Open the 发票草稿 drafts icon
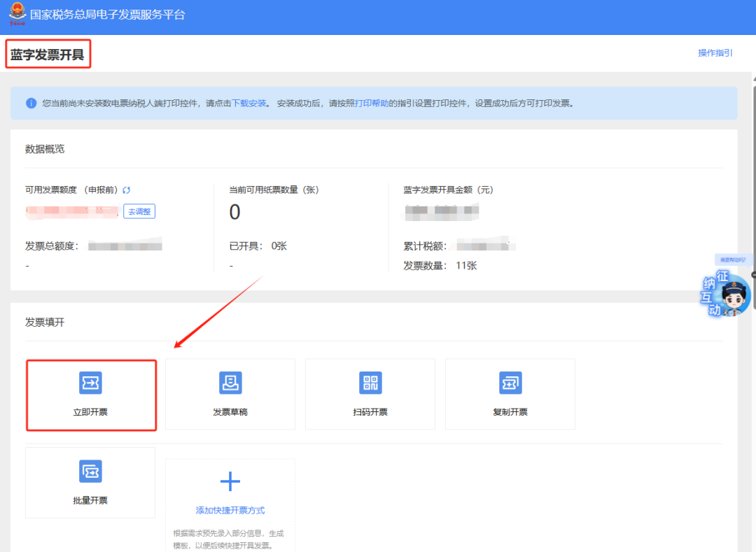The width and height of the screenshot is (756, 552). [x=230, y=383]
